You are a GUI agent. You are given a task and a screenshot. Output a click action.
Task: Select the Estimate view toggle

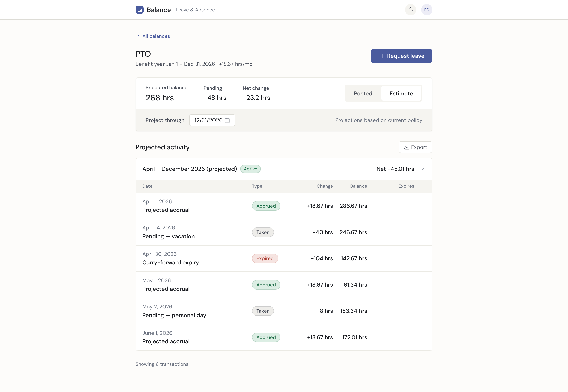point(401,93)
